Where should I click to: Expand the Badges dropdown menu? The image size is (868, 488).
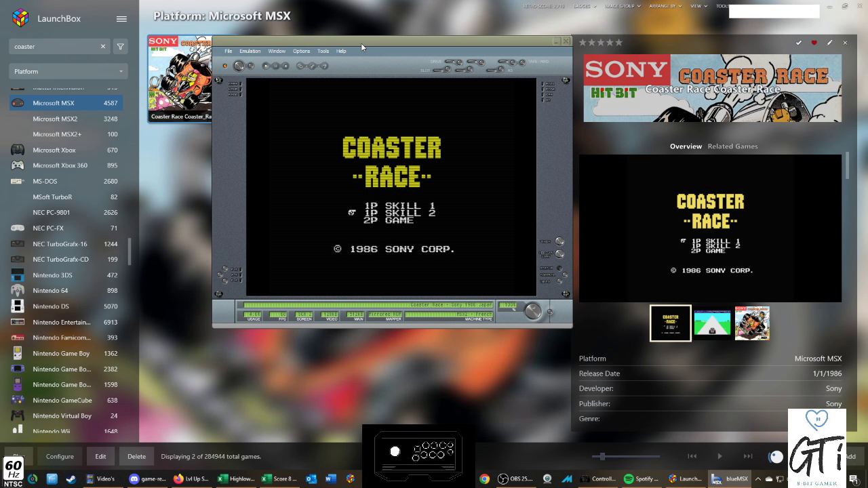coord(583,6)
